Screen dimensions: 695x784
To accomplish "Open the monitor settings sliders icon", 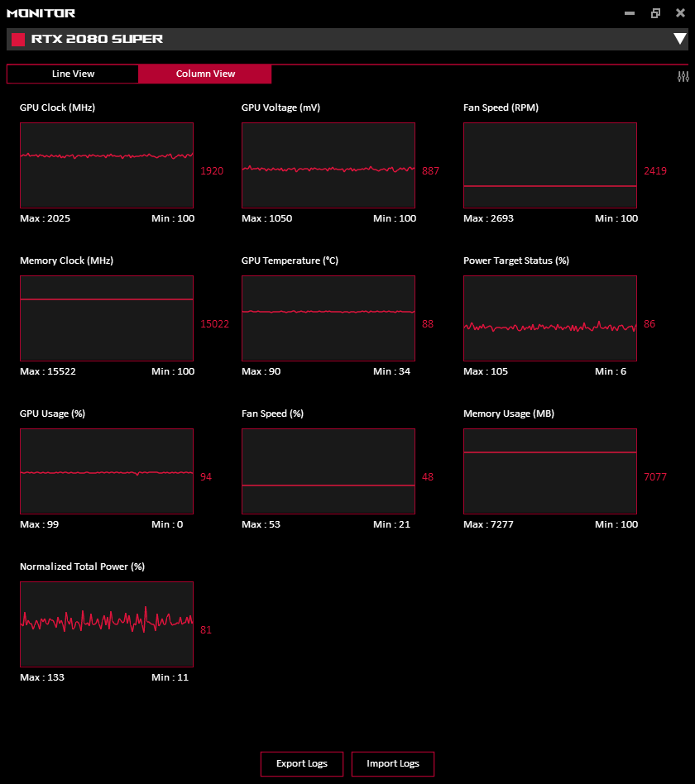I will 683,77.
